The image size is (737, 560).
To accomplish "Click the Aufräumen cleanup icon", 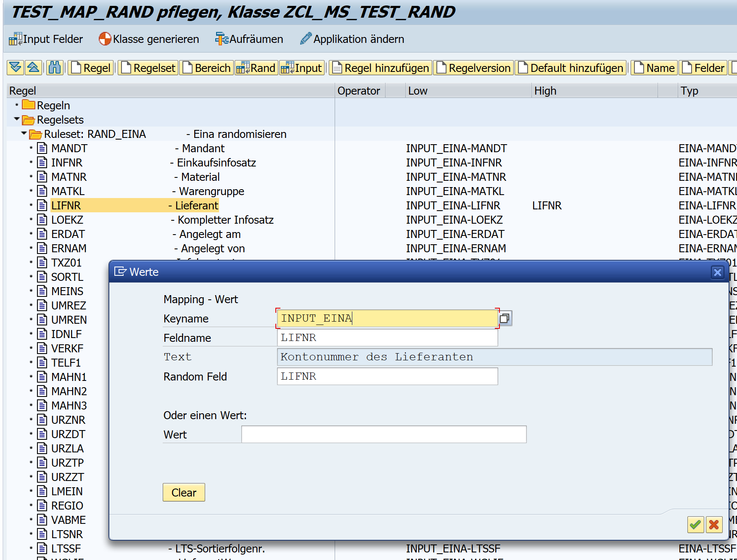I will (222, 39).
